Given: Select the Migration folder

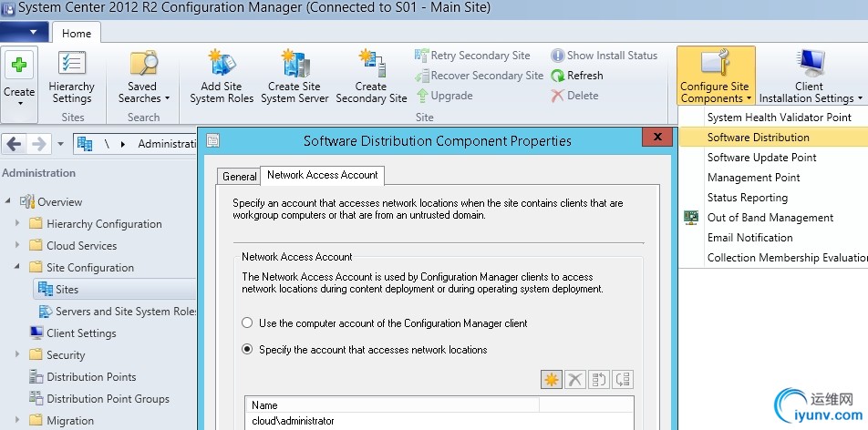Looking at the screenshot, I should [x=61, y=421].
